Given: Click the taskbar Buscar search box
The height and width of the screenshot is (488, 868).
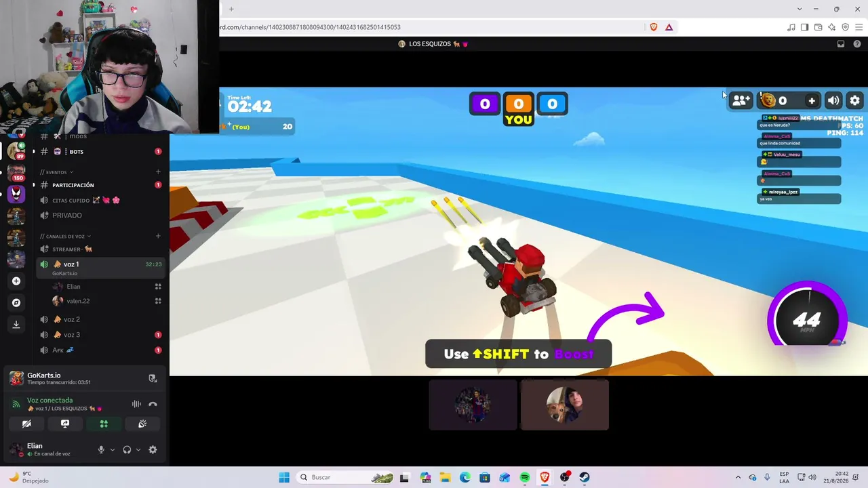Looking at the screenshot, I should [x=345, y=477].
